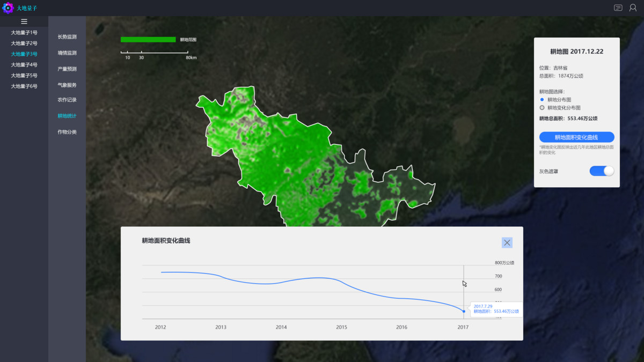Switch to 作物分类 view
644x362 pixels.
[x=67, y=132]
